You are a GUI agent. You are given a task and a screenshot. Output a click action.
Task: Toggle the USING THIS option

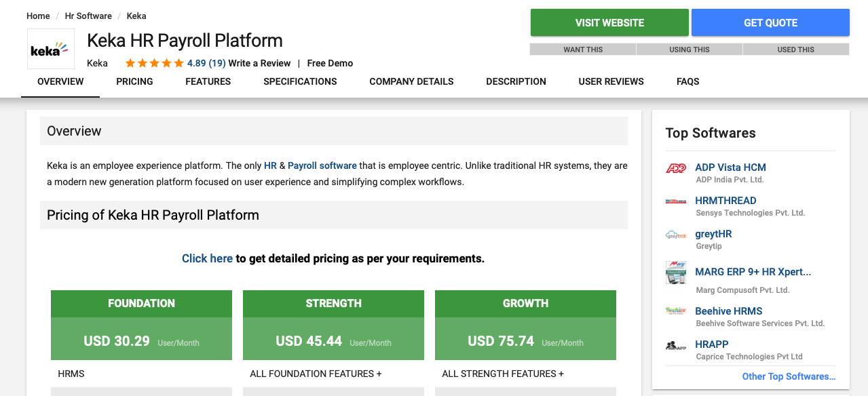[x=689, y=49]
